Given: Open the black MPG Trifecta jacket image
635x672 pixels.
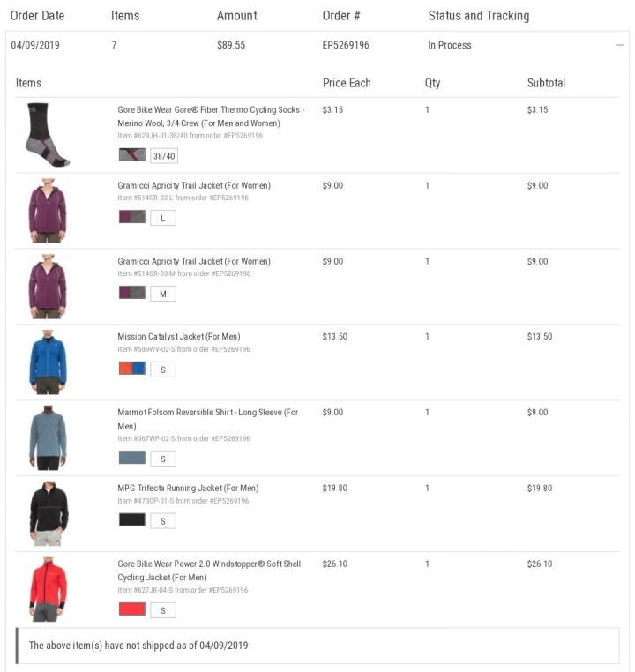Looking at the screenshot, I should coord(49,513).
